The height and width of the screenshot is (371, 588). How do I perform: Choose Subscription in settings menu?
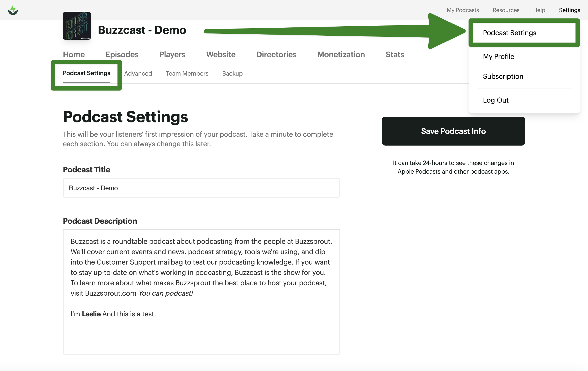[x=503, y=76]
